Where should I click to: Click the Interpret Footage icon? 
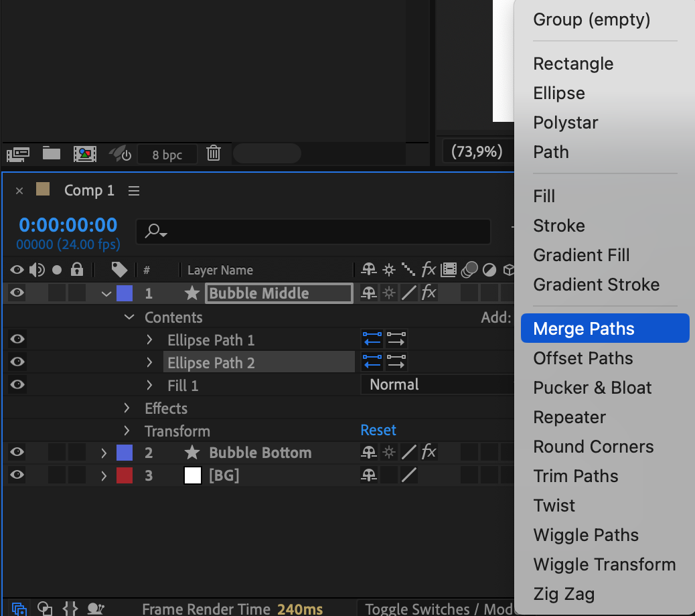tap(17, 155)
